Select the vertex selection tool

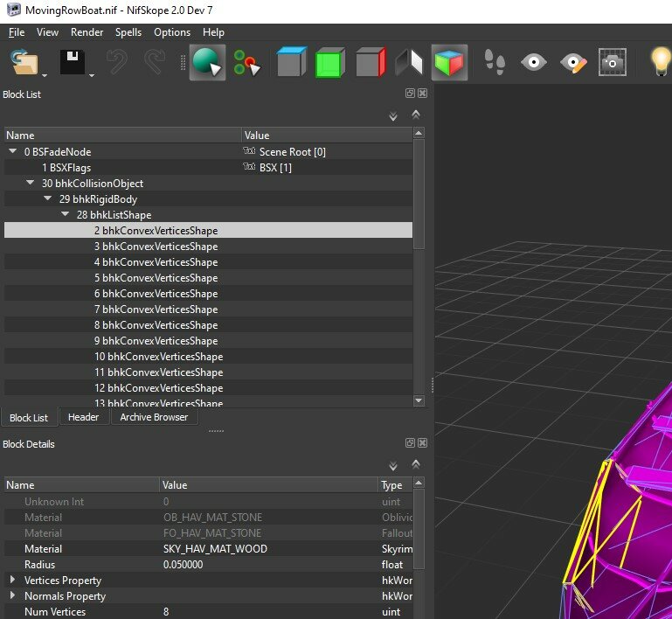click(x=247, y=63)
